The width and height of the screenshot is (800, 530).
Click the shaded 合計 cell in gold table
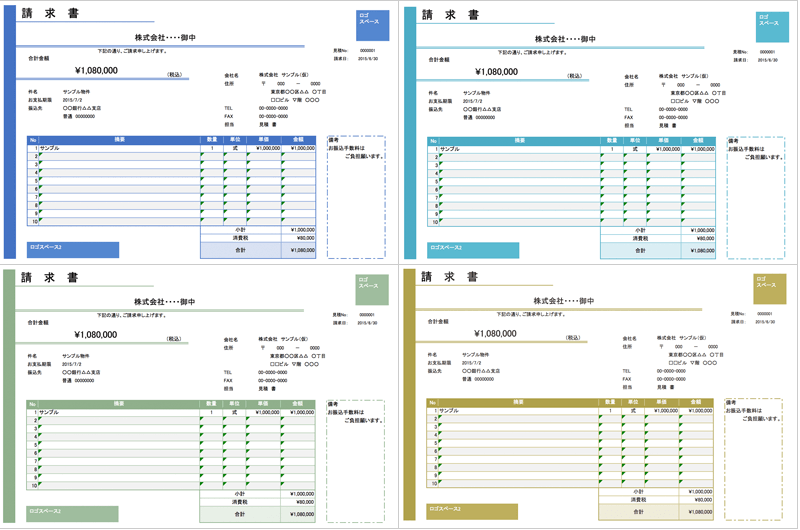coord(639,512)
